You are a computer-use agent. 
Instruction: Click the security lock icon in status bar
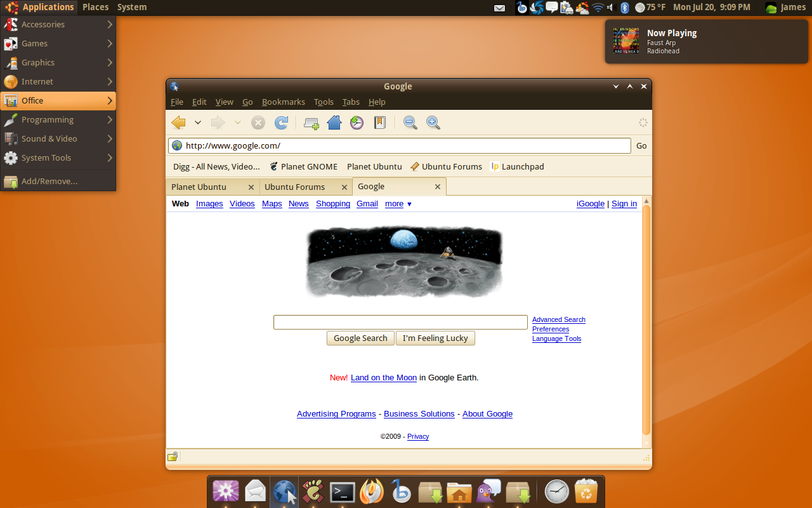pos(173,457)
